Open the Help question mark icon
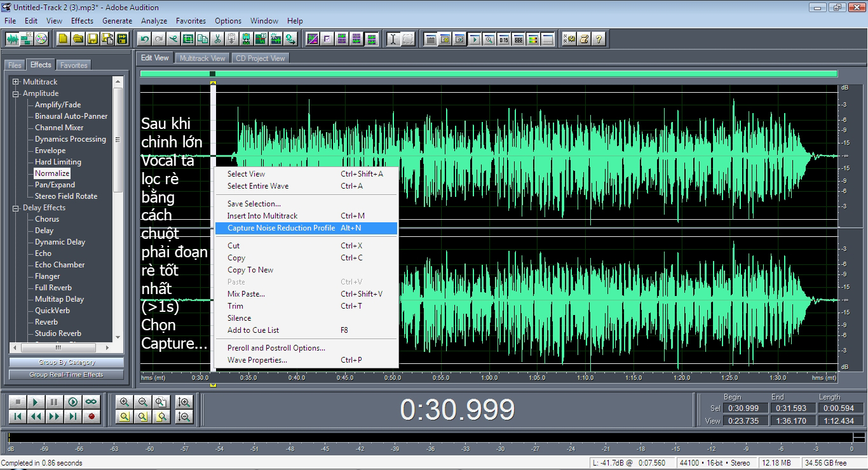This screenshot has width=868, height=470. 598,39
